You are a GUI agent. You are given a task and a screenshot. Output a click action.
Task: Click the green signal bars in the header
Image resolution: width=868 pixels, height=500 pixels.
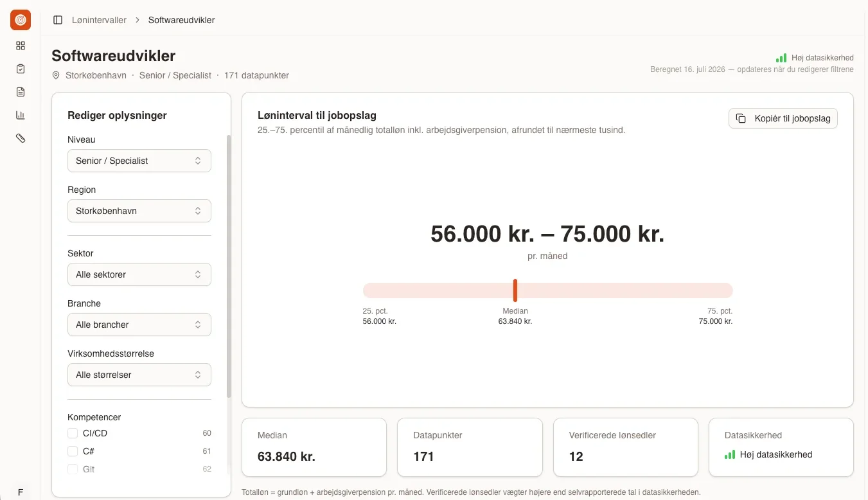tap(781, 58)
